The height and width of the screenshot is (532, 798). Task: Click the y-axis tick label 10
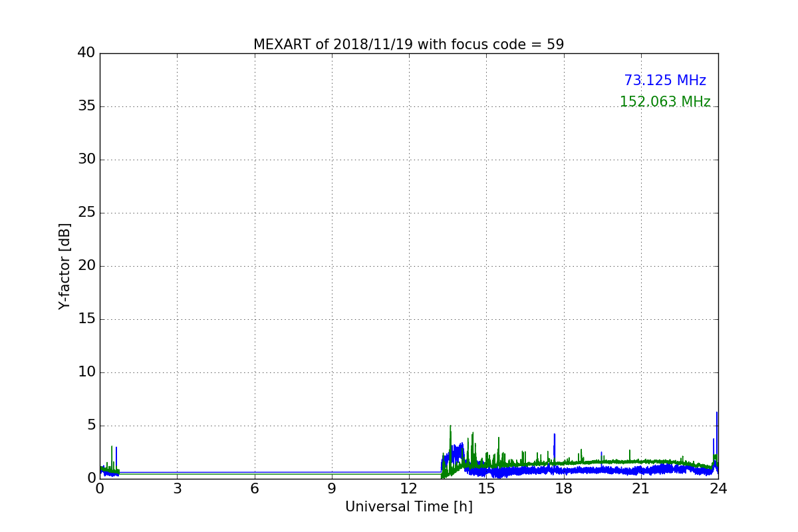click(x=86, y=372)
